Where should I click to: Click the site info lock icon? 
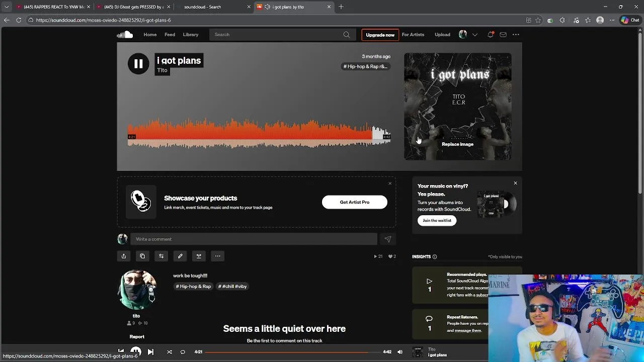(x=31, y=20)
